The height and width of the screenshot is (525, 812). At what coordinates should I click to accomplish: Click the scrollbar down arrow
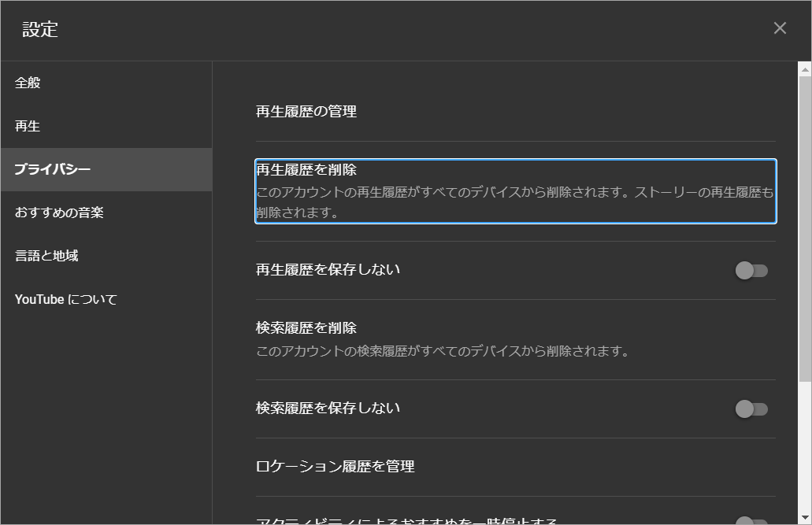(x=805, y=517)
